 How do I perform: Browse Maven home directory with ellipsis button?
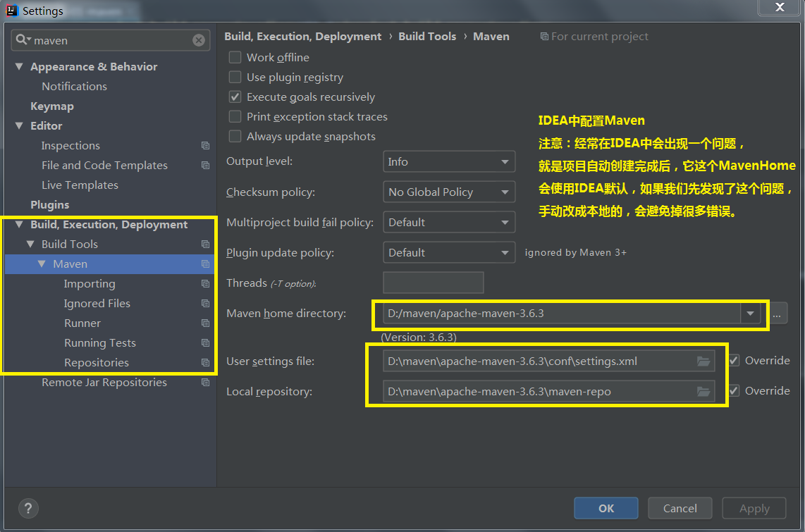(777, 314)
